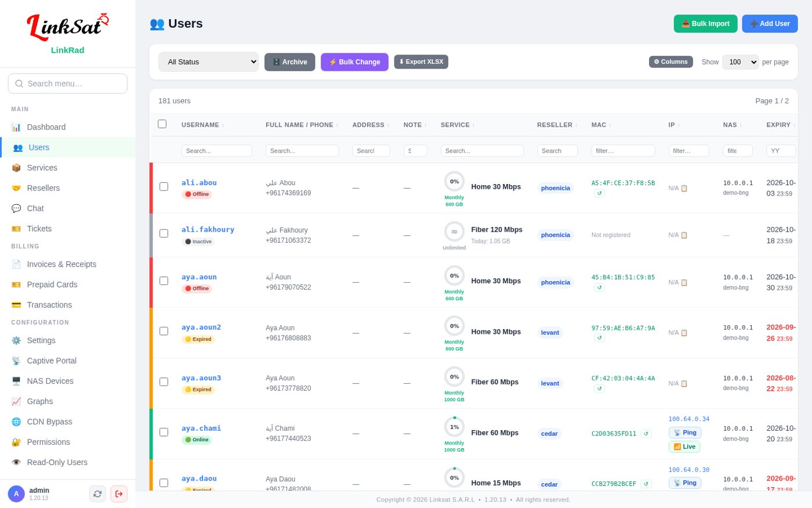Focus the Search menu input field
Screen dimensions: 812x508
coord(68,84)
